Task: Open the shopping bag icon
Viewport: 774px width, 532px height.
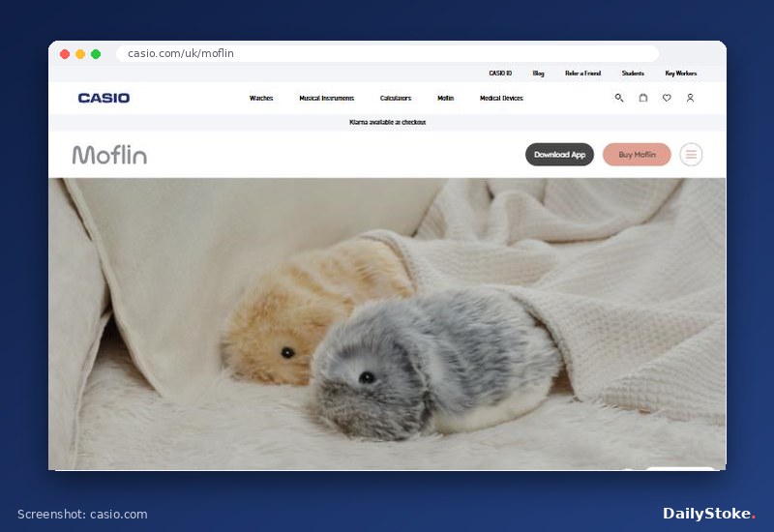Action: coord(642,98)
